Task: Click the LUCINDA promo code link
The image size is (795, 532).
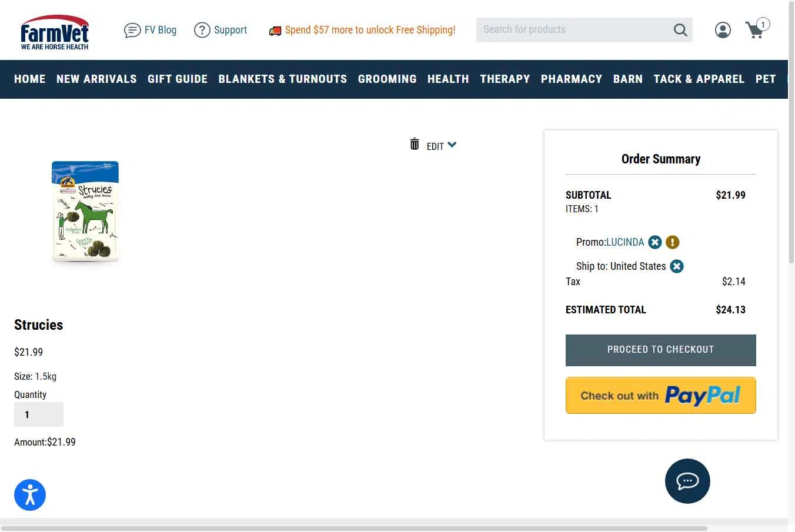Action: point(625,242)
